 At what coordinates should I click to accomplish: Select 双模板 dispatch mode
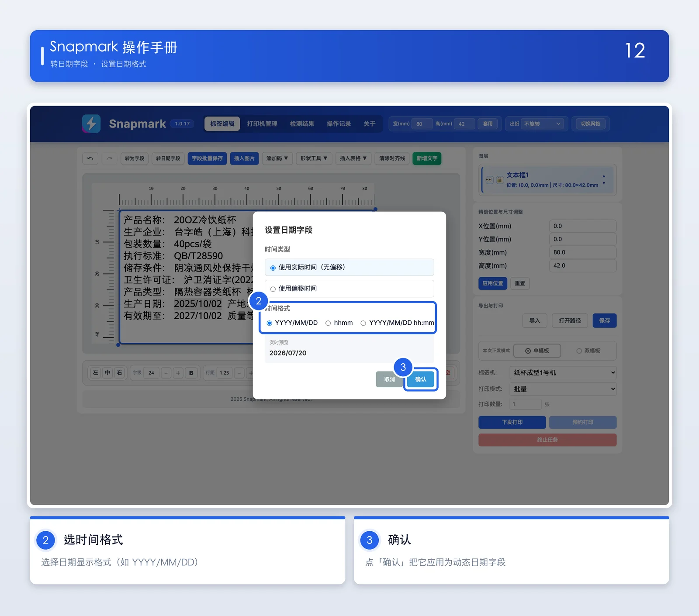588,351
